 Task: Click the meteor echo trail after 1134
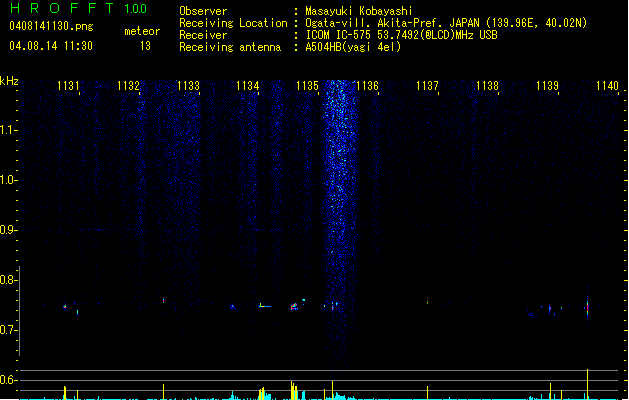(265, 306)
